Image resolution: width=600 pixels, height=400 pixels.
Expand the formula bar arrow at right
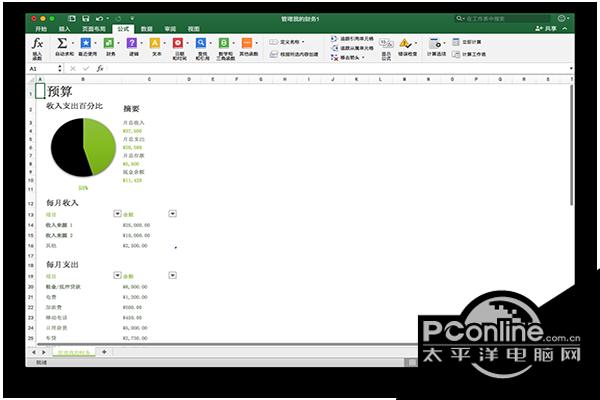571,69
